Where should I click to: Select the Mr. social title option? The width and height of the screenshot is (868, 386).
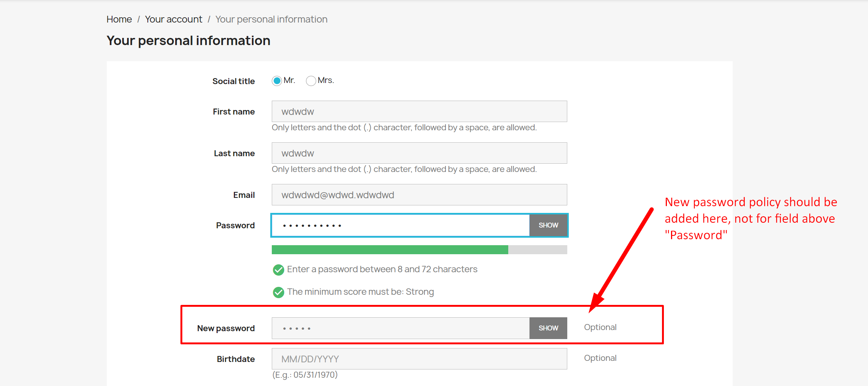pyautogui.click(x=277, y=80)
